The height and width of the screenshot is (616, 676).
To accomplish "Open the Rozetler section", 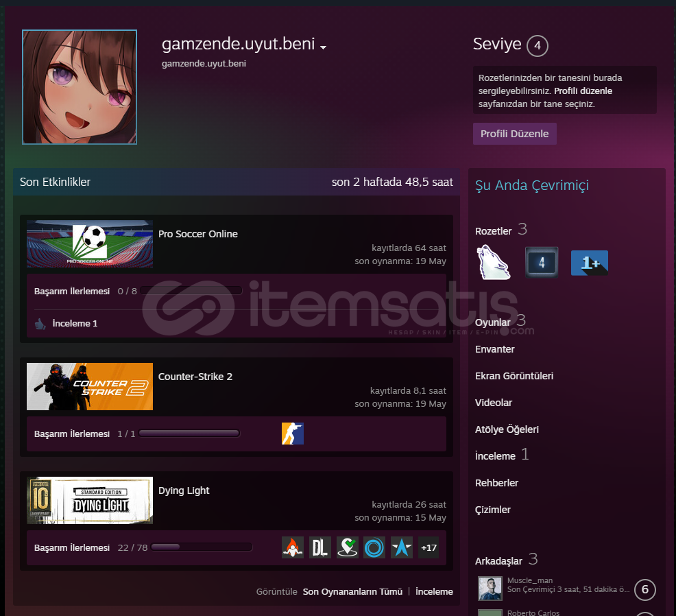I will pos(493,230).
